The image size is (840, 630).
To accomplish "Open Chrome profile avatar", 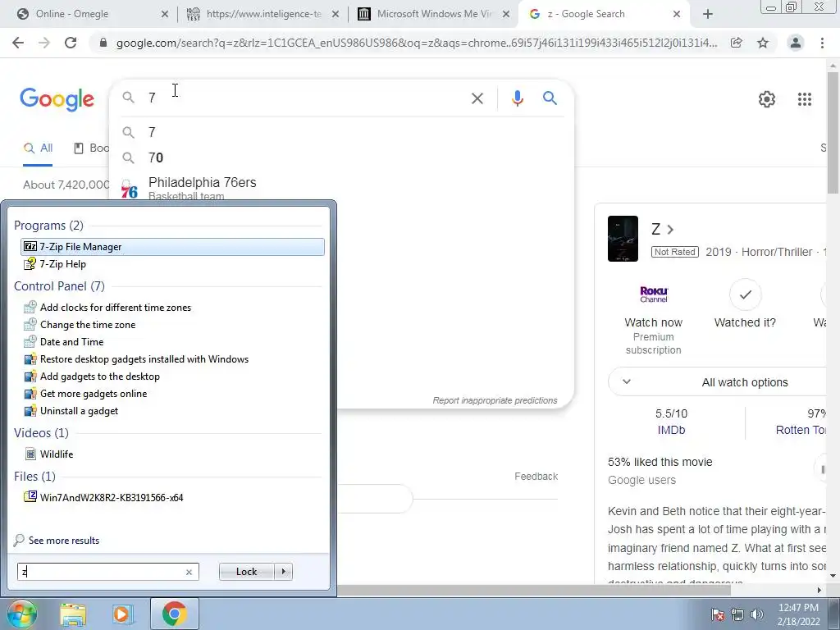I will (x=796, y=43).
